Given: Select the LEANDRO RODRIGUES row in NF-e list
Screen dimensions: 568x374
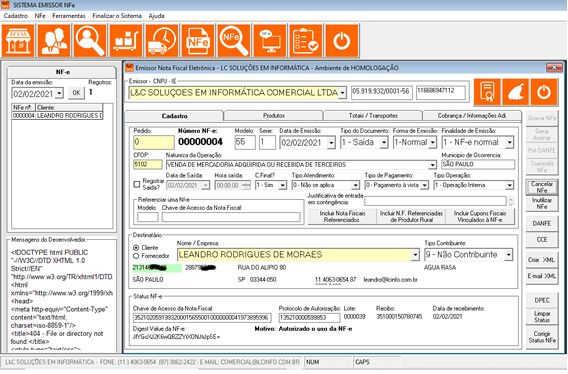Looking at the screenshot, I should [x=57, y=116].
